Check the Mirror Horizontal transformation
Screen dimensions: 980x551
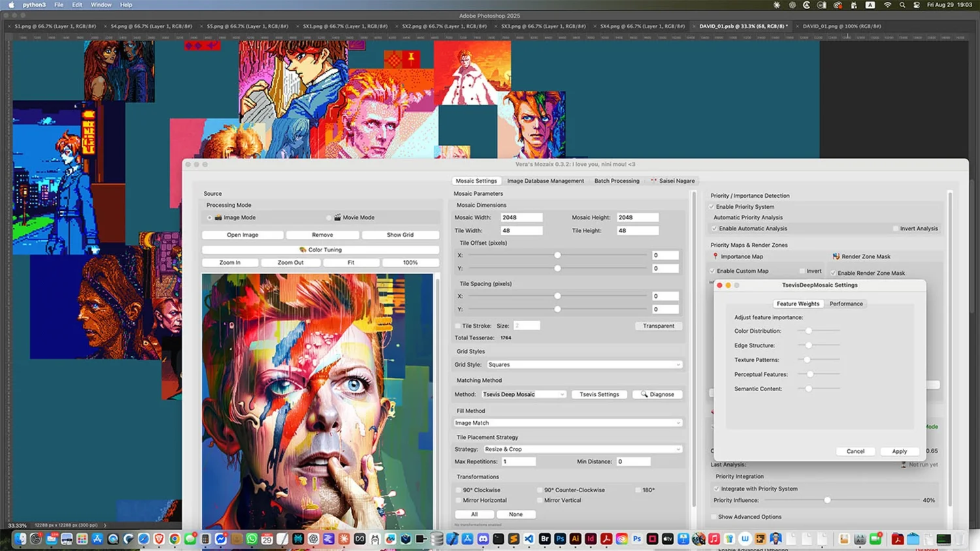pos(458,500)
